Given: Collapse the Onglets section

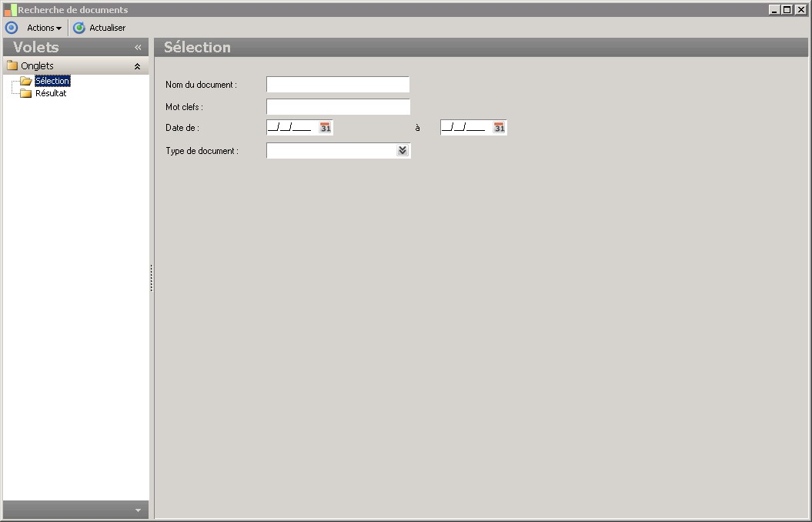Looking at the screenshot, I should pos(137,66).
